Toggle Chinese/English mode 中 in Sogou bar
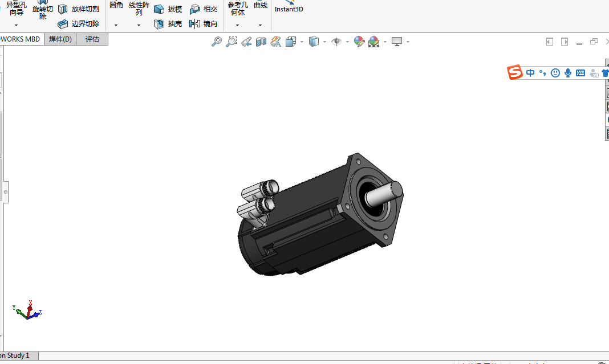Viewport: 609px width, 364px height. pos(530,72)
